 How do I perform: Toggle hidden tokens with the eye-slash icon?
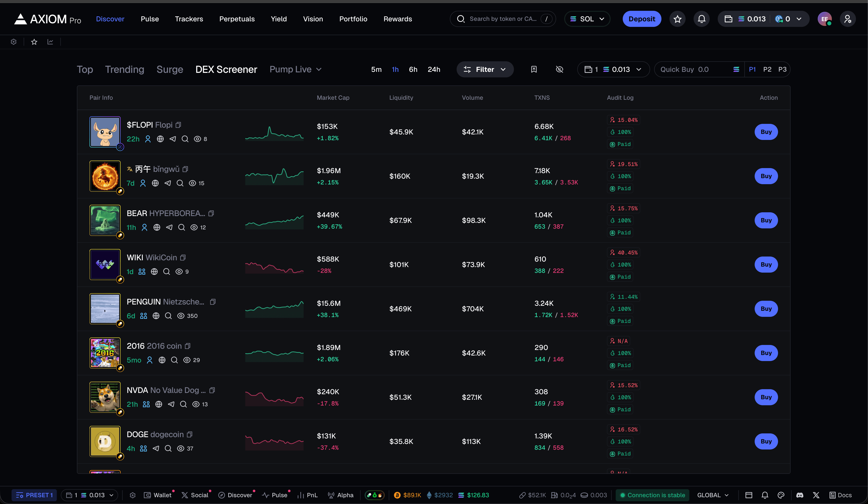[x=559, y=69]
